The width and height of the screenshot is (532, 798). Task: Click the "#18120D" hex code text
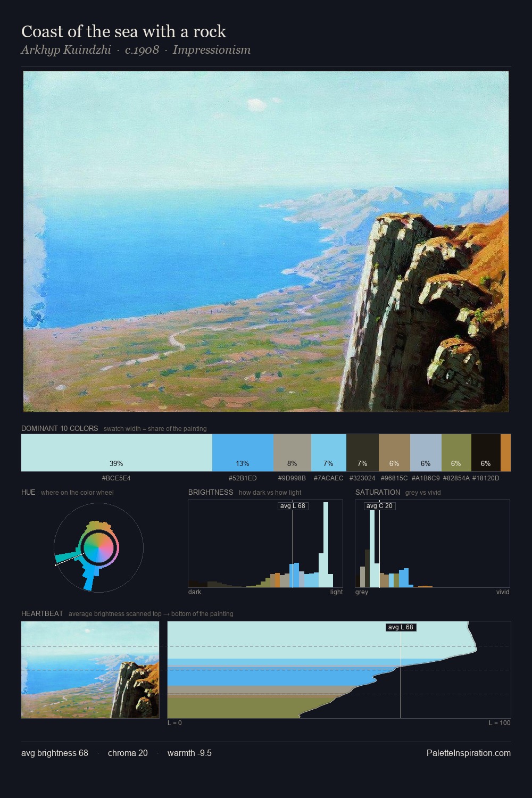(486, 478)
